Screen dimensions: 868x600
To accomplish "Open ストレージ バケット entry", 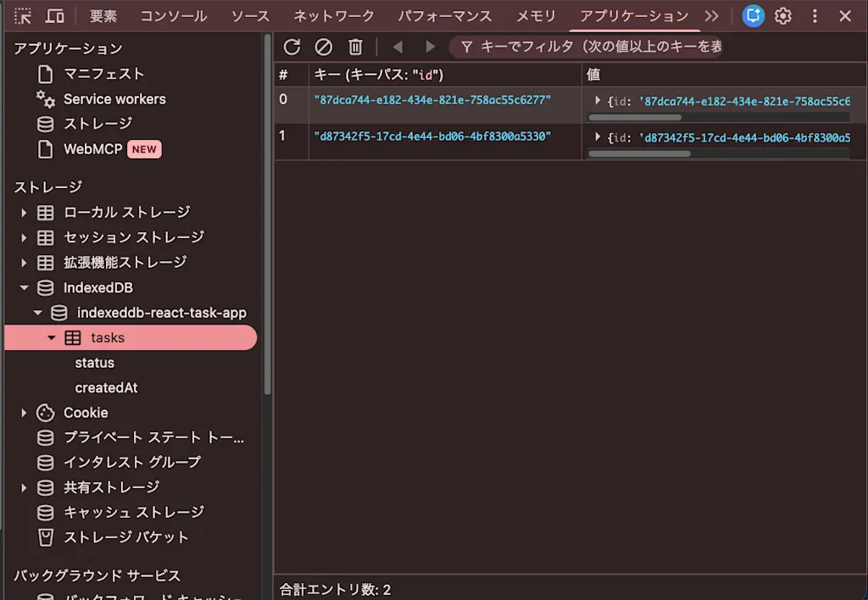I will pyautogui.click(x=126, y=537).
